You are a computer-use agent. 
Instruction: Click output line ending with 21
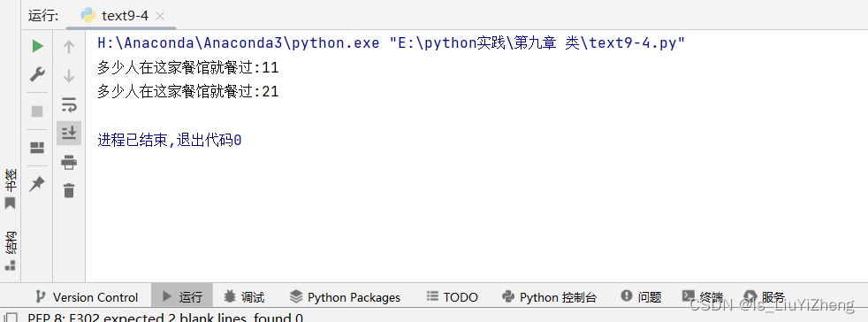(x=187, y=91)
